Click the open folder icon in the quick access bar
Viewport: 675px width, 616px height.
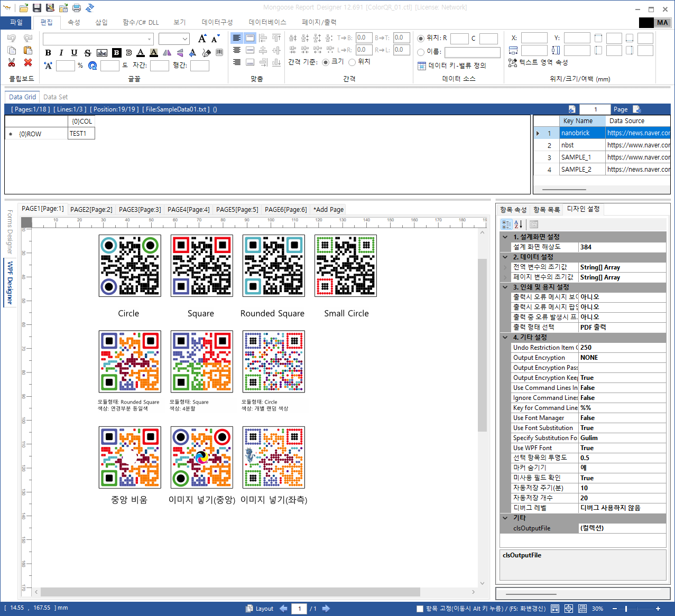tap(24, 8)
